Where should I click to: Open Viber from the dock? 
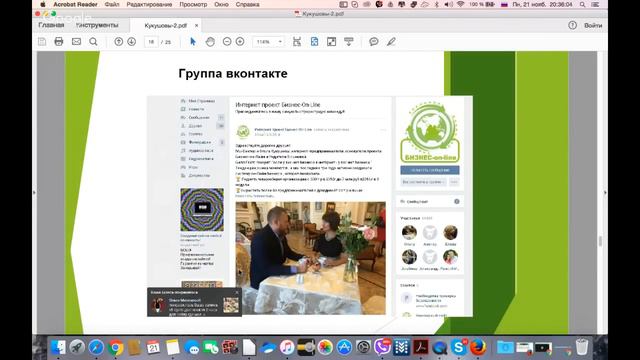coord(382,347)
